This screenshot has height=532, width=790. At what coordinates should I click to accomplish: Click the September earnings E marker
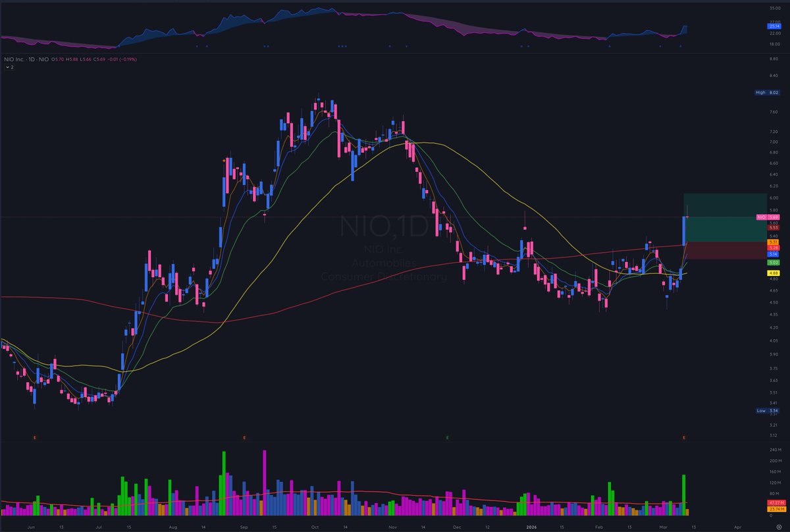(x=244, y=437)
